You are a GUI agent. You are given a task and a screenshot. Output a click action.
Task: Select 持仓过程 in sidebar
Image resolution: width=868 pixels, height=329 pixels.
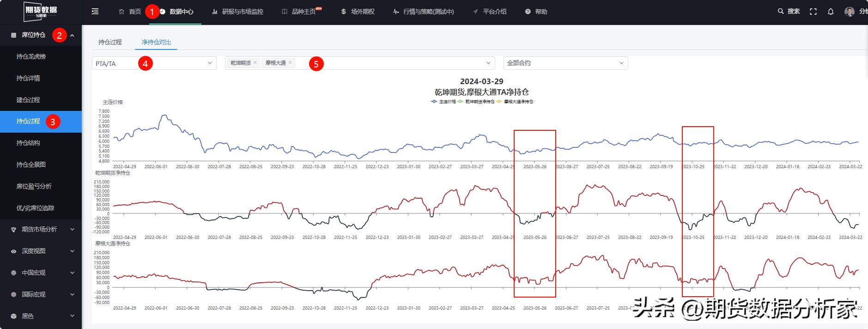(41, 122)
